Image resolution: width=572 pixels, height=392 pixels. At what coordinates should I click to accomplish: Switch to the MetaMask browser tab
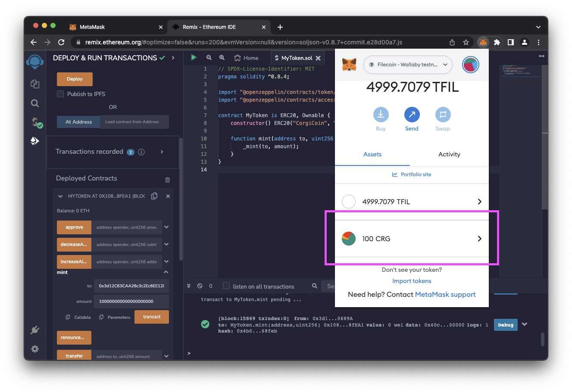point(116,27)
